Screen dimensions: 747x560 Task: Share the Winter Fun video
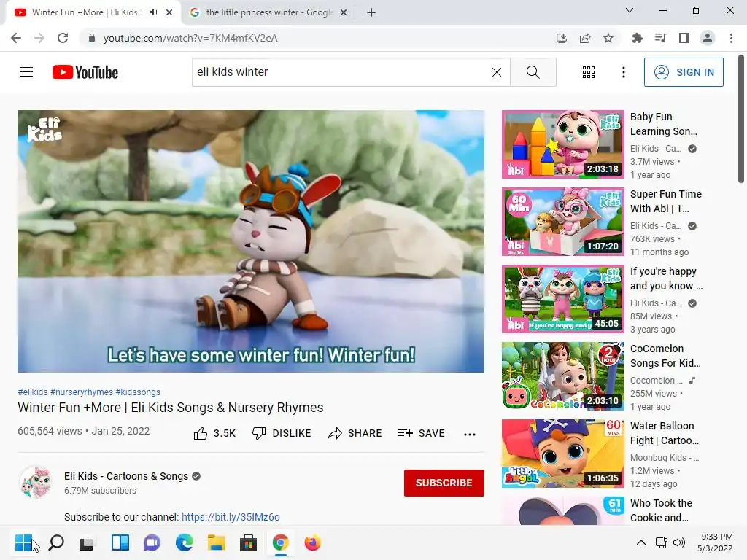355,433
